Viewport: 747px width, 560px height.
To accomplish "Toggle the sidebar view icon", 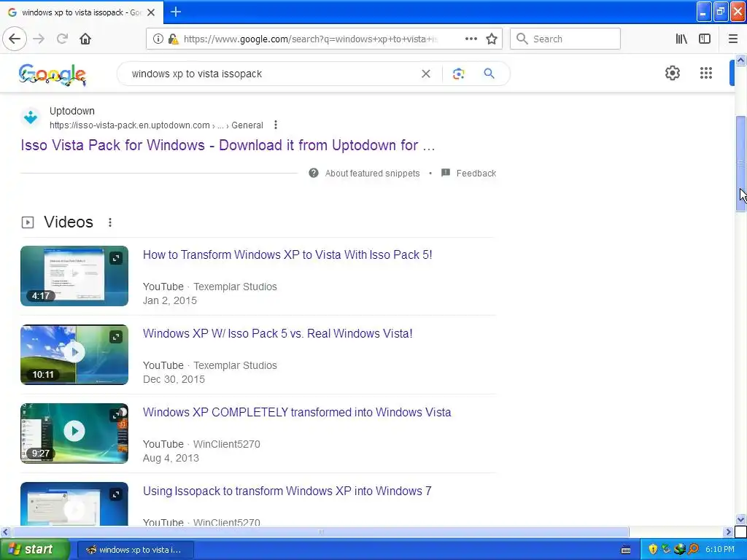I will pos(705,39).
